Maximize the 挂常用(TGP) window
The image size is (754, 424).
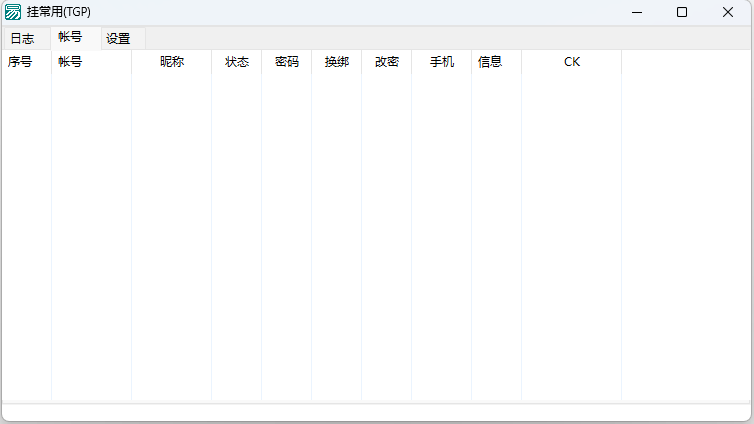682,12
